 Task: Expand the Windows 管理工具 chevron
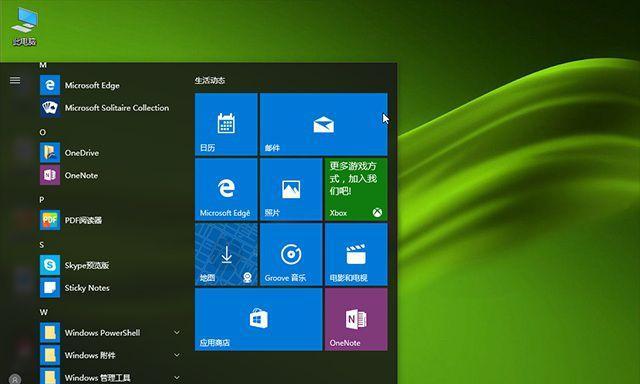coord(177,377)
